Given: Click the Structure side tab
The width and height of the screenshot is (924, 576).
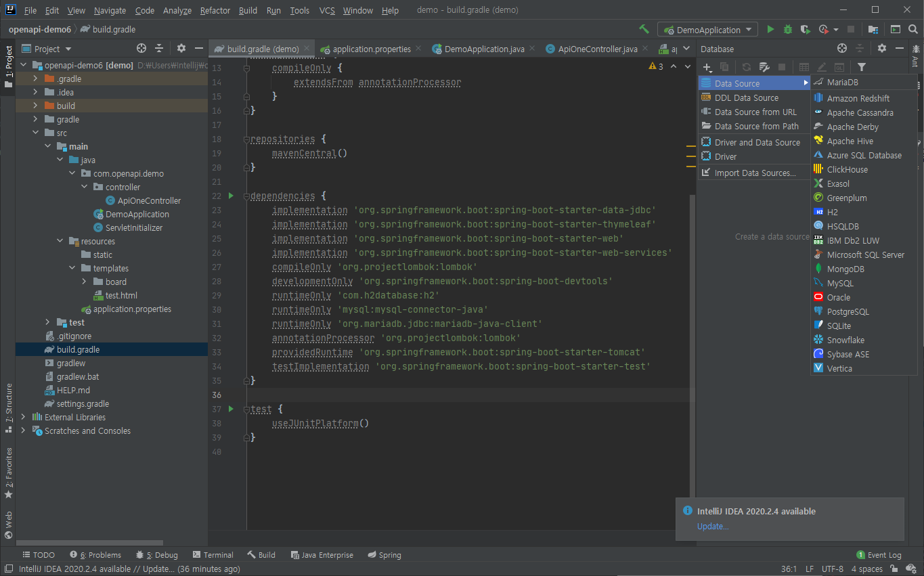Looking at the screenshot, I should click(x=8, y=408).
